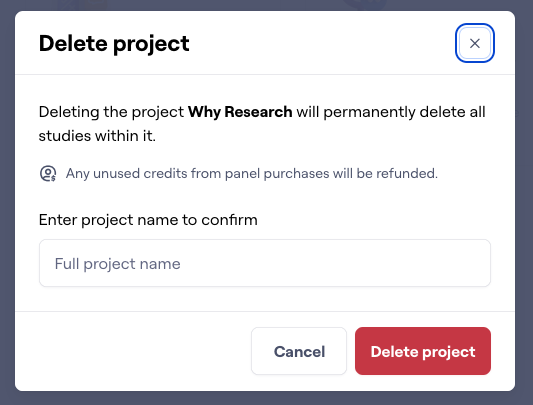Click the unused credits refund notice text

(x=252, y=173)
